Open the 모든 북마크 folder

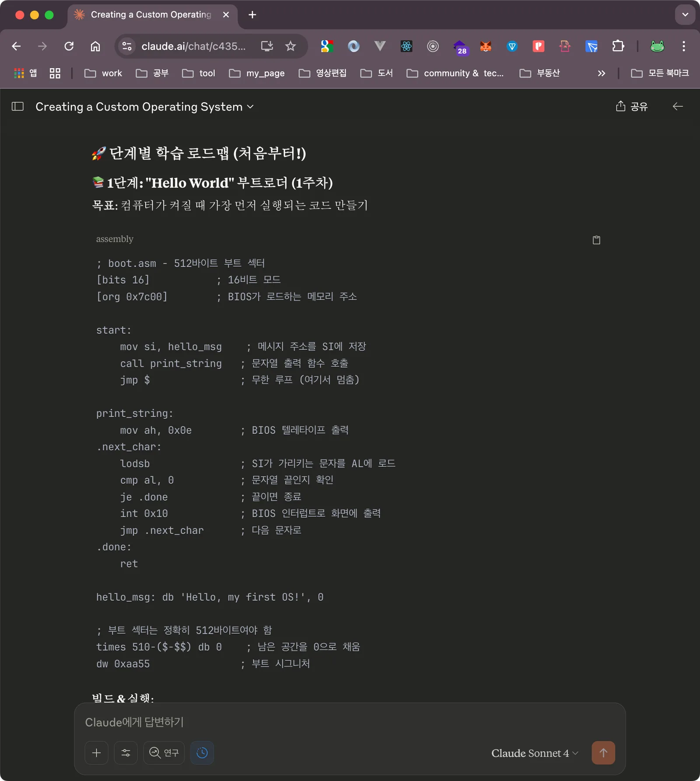[660, 73]
